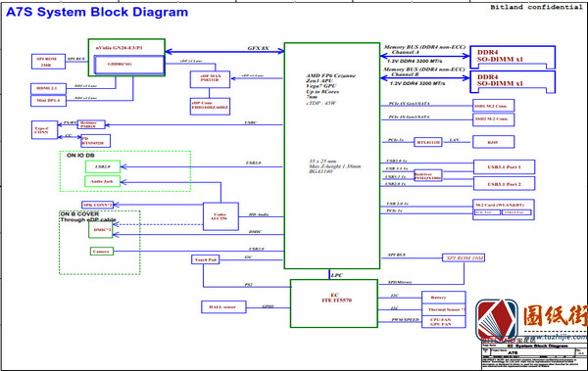Select the Touch Pad block
The width and height of the screenshot is (588, 371).
point(206,259)
